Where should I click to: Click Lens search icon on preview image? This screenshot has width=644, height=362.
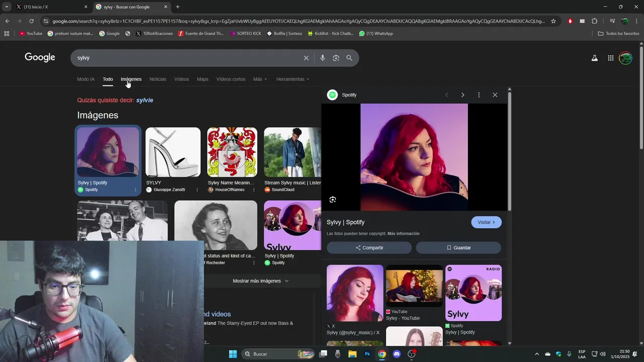click(333, 200)
